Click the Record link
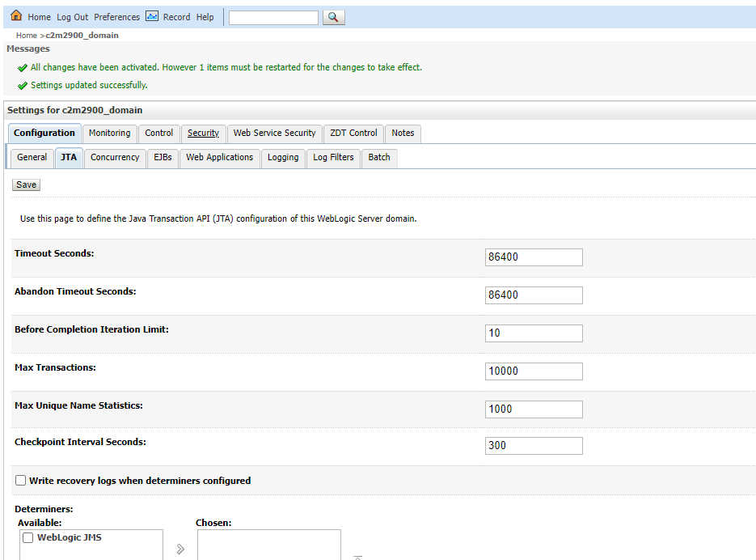This screenshot has width=756, height=560. point(176,17)
